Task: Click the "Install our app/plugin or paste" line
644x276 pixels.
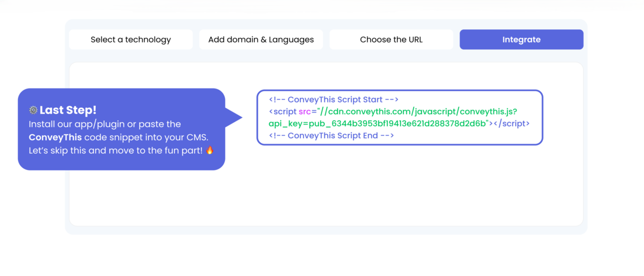Action: (x=105, y=124)
